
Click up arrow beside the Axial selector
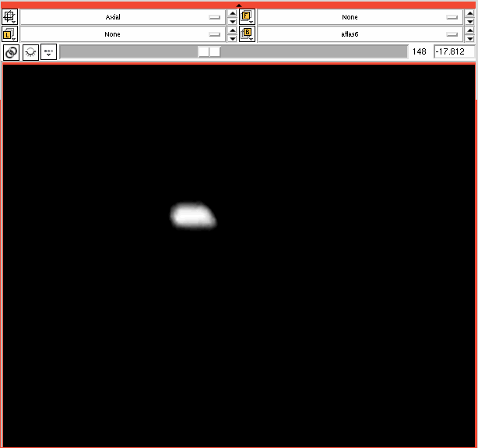point(232,13)
